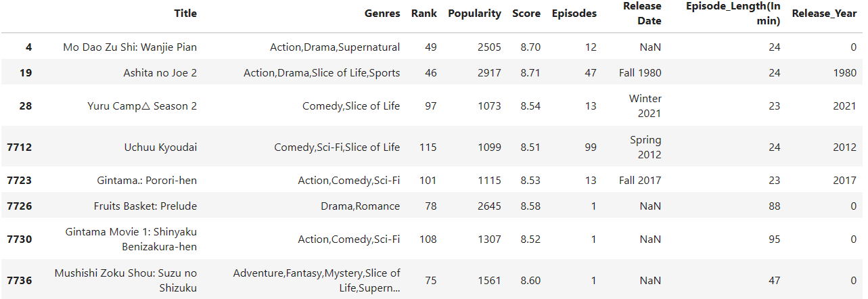Viewport: 868px width, 299px height.
Task: Click the Title column header
Action: (x=185, y=14)
